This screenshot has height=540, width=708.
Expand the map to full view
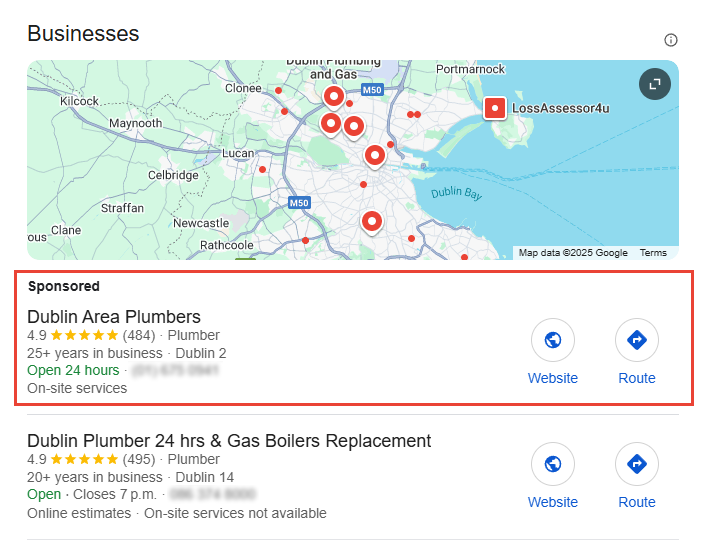point(654,84)
